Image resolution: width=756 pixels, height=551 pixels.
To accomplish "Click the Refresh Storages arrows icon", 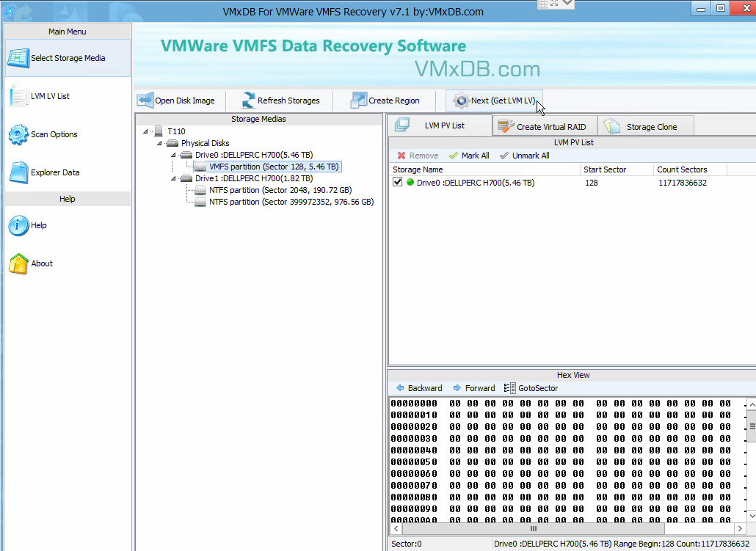I will coord(248,101).
